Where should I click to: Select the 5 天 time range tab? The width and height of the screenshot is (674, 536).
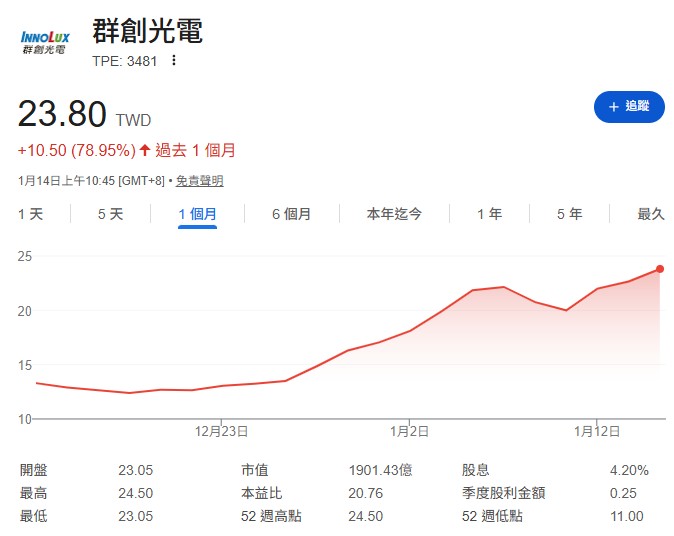click(x=110, y=214)
